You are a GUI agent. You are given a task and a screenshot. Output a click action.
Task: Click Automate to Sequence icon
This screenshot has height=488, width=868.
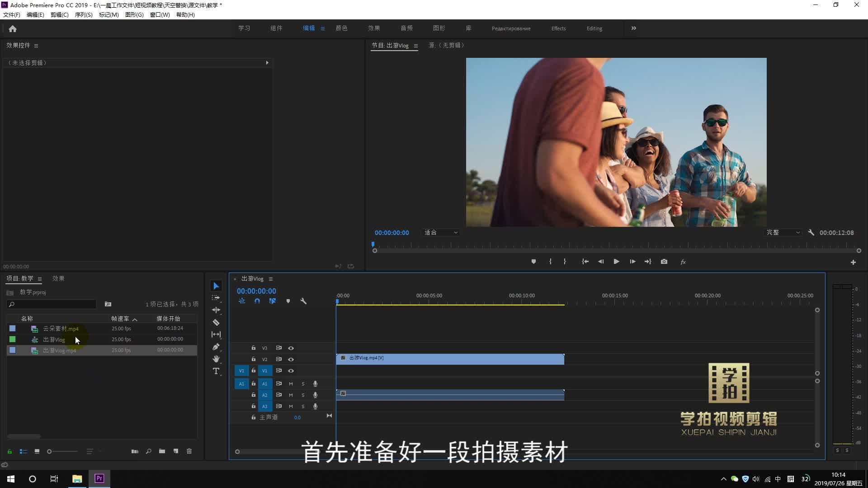[135, 451]
